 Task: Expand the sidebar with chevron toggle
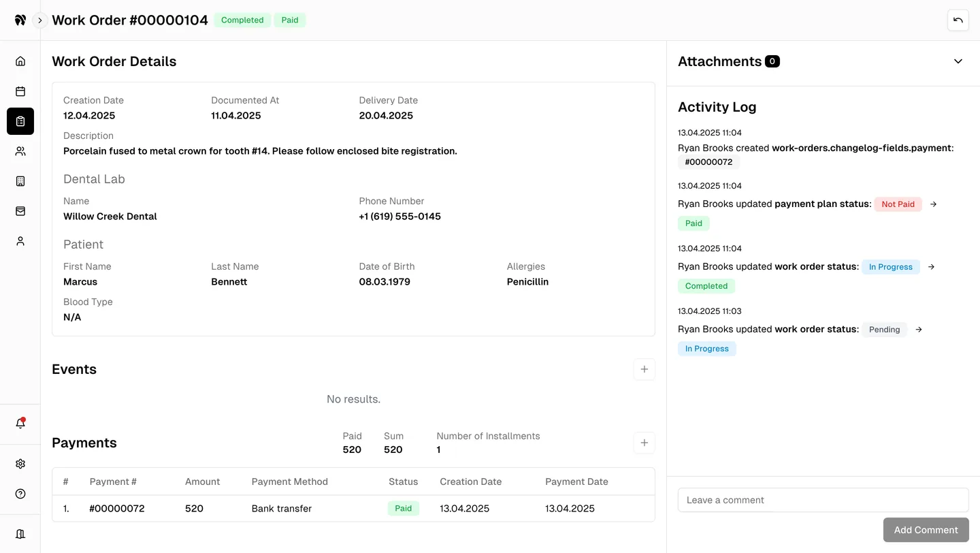click(40, 20)
